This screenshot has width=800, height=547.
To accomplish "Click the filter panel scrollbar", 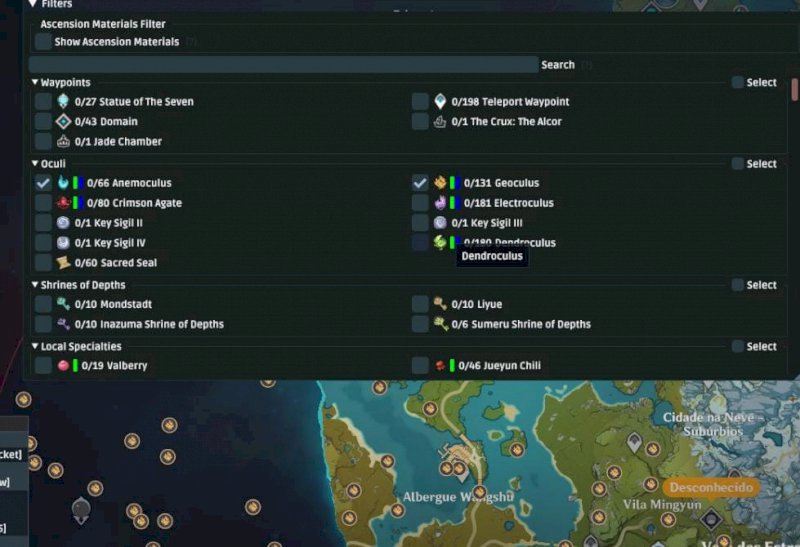I will 794,90.
